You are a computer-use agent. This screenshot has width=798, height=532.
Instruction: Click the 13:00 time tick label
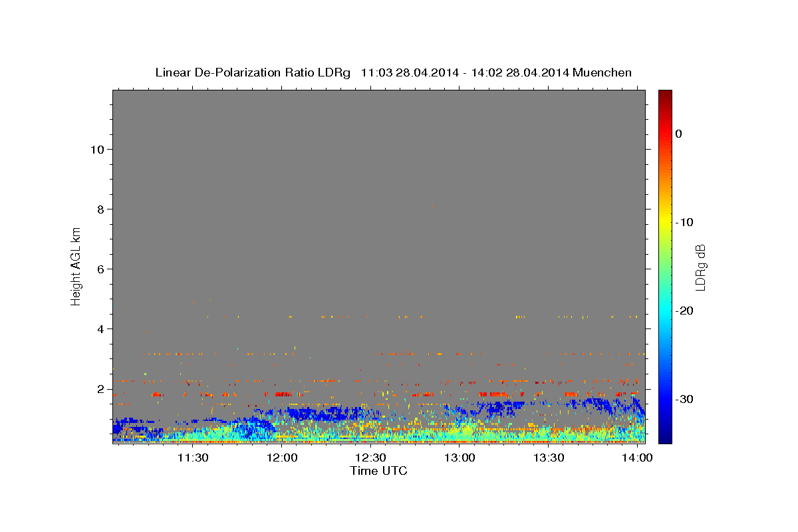tap(460, 458)
